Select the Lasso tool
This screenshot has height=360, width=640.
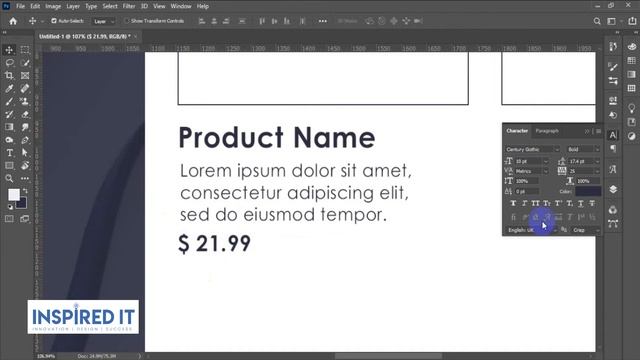pyautogui.click(x=9, y=63)
